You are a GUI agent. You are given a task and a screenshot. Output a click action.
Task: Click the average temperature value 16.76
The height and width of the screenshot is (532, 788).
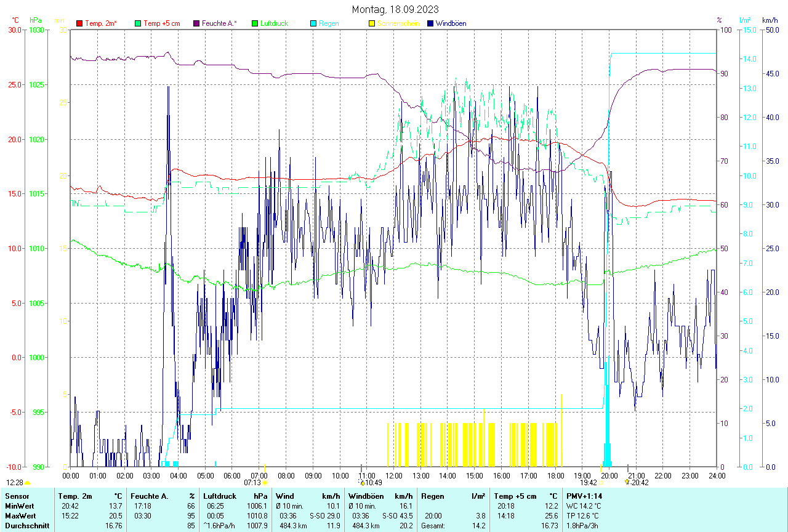click(x=114, y=525)
